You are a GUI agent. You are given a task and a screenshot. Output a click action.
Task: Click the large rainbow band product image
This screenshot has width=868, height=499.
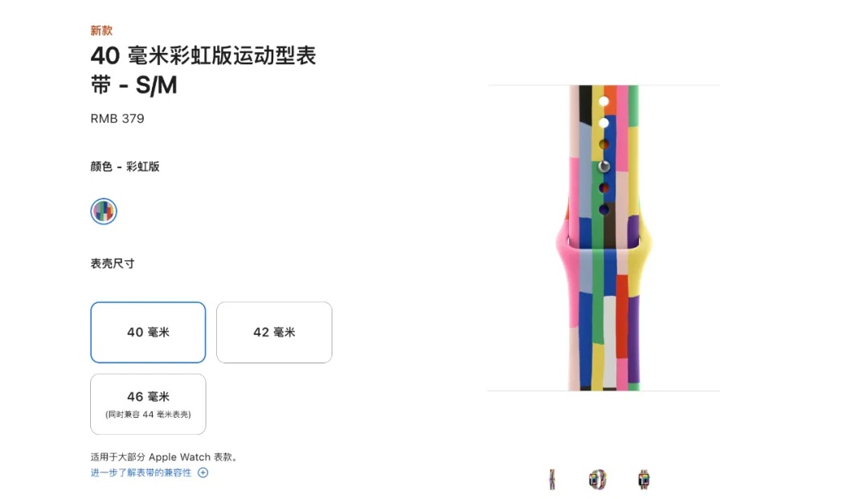pyautogui.click(x=604, y=238)
